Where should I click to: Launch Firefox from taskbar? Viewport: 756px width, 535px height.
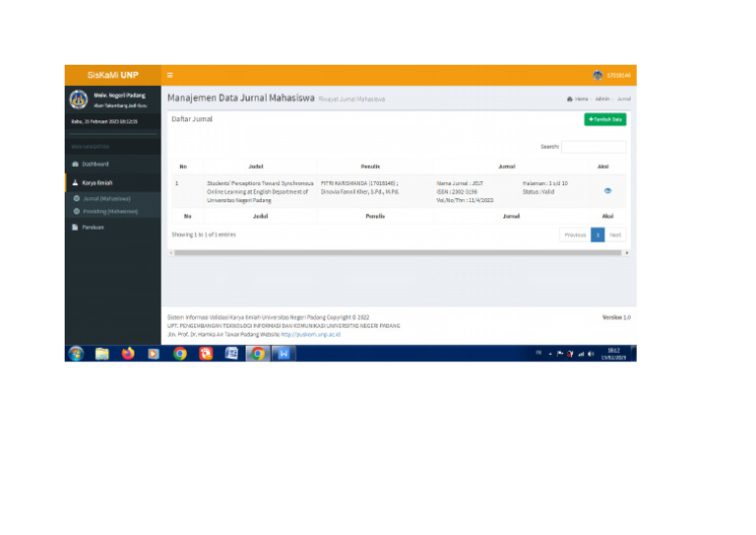coord(128,354)
